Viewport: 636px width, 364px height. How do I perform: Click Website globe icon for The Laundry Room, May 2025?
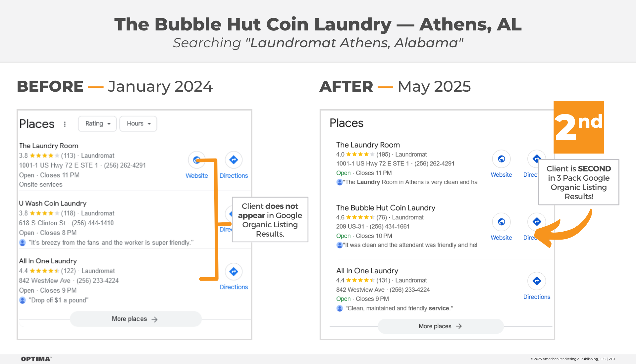pos(501,159)
